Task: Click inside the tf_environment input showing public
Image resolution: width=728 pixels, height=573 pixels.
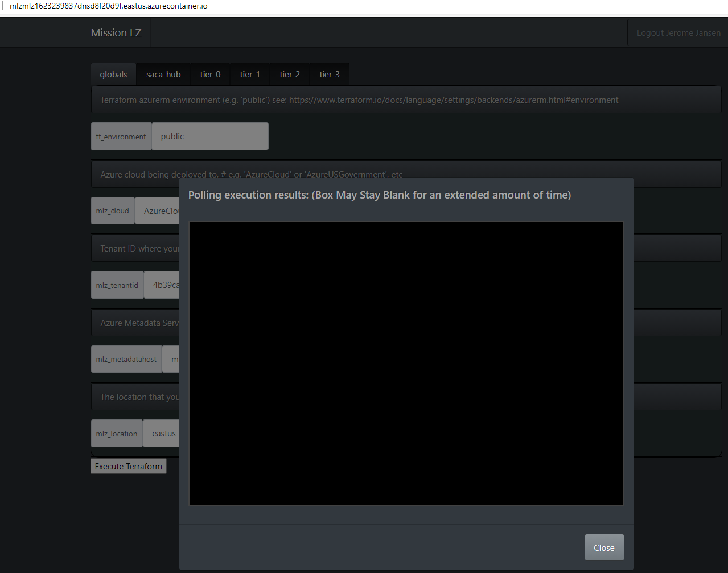Action: pos(209,136)
